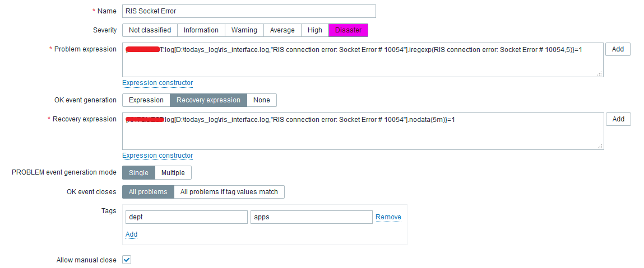Choose Warning severity level
644x268 pixels.
244,30
